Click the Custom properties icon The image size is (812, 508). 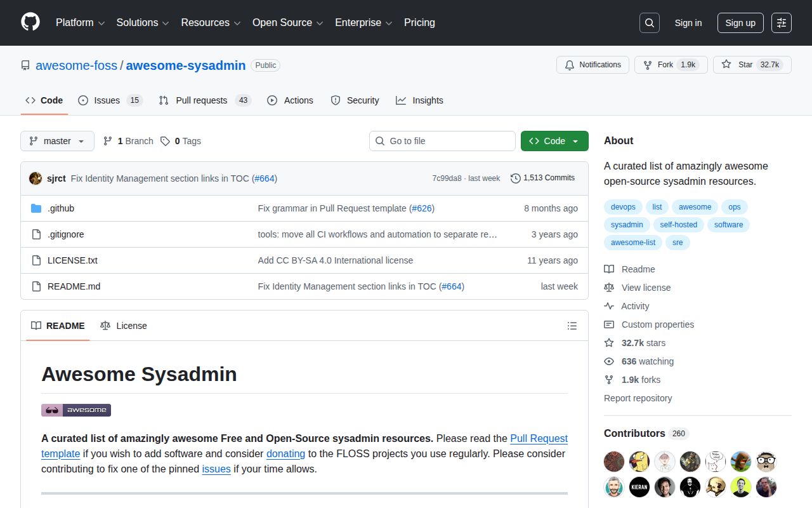(609, 324)
